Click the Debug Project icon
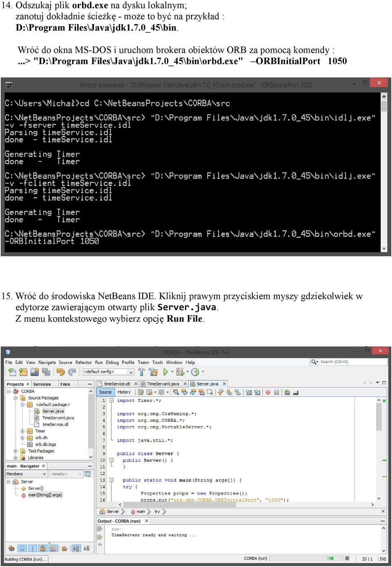This screenshot has height=567, width=392. [180, 372]
